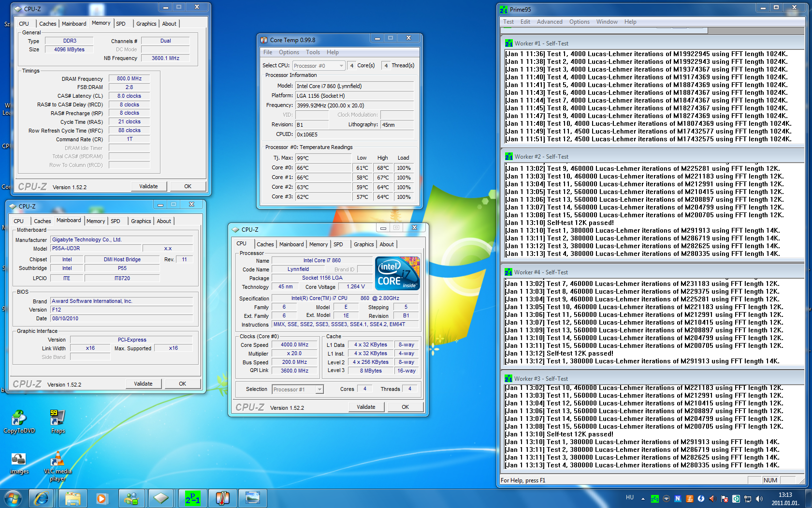The height and width of the screenshot is (508, 812).
Task: Switch to SPD tab in memory CPU-Z window
Action: point(121,24)
